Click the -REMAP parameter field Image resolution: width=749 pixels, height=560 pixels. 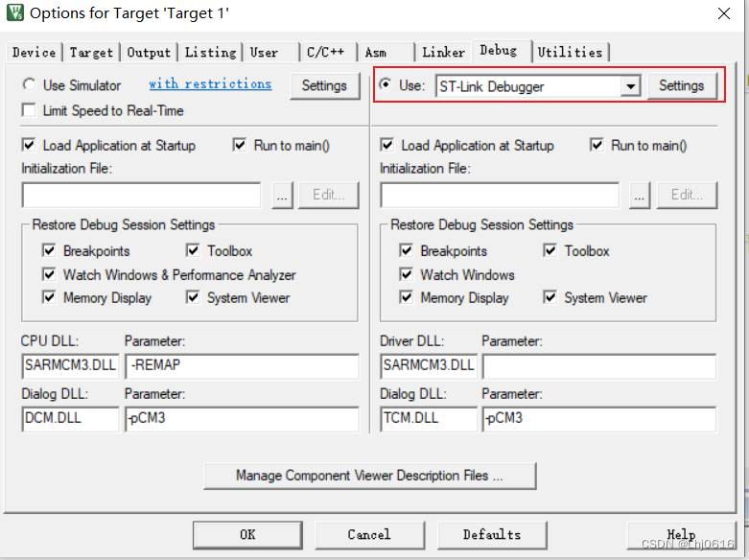(x=242, y=366)
